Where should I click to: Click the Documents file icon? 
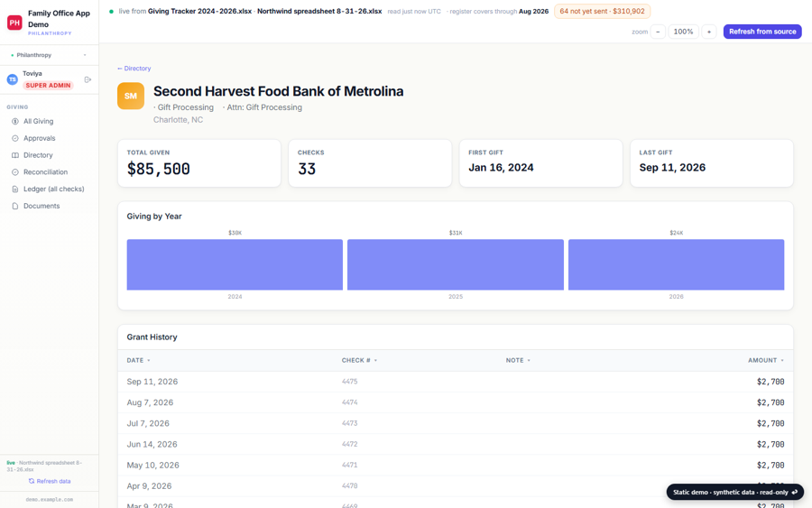coord(15,206)
